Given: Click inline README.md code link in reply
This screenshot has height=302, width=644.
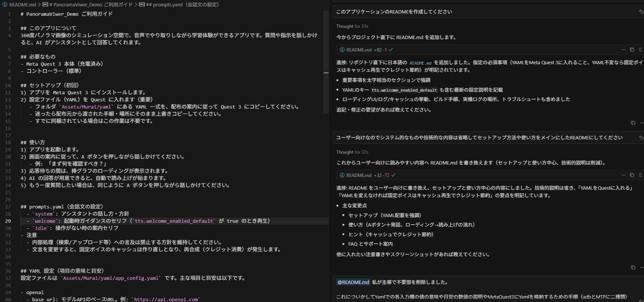Looking at the screenshot, I should pos(420,63).
